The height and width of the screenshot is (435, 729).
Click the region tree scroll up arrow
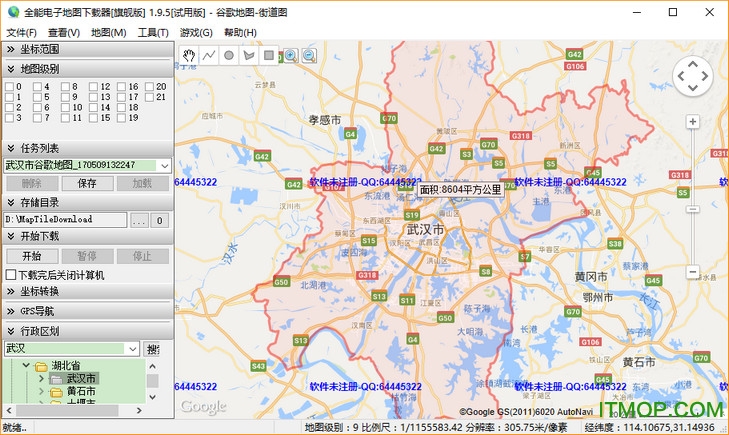(152, 367)
